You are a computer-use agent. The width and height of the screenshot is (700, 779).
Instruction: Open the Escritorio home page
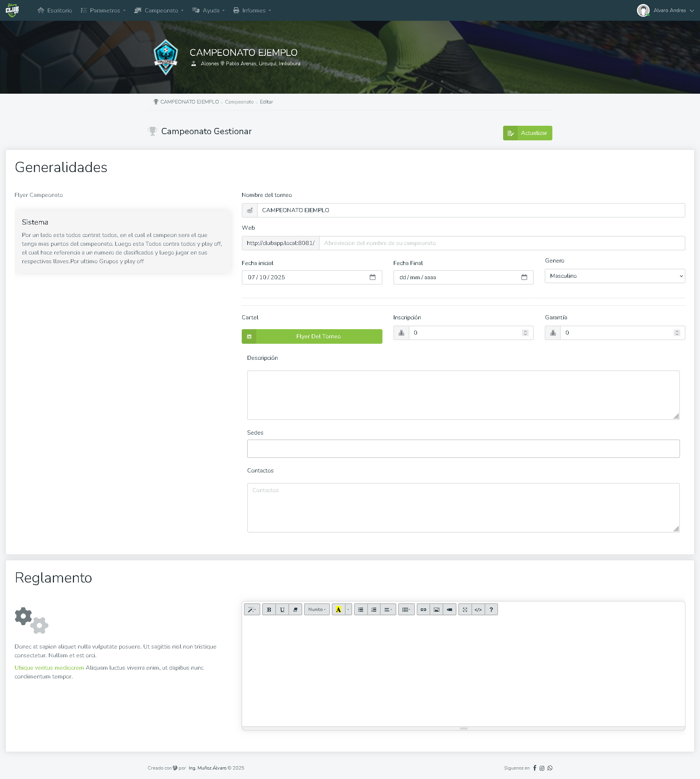(55, 10)
